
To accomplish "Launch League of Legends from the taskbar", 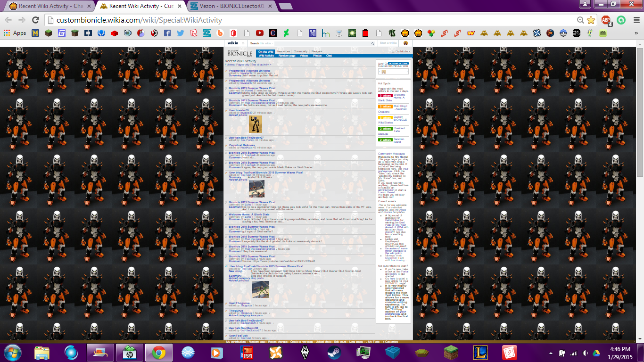I will click(x=480, y=353).
